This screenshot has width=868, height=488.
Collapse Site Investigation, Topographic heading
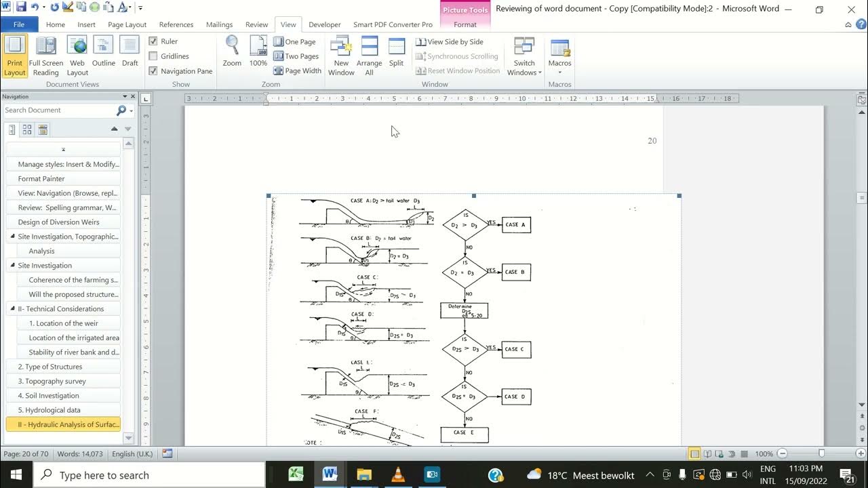click(x=12, y=236)
